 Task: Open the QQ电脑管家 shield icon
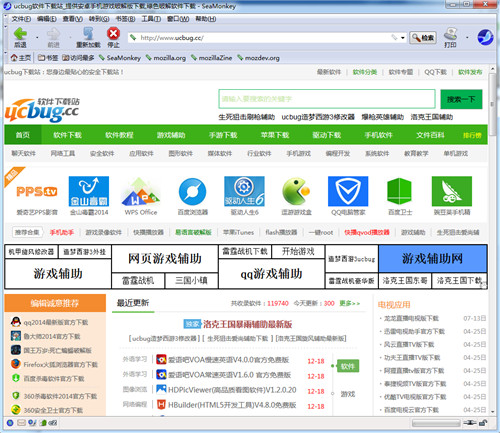pyautogui.click(x=348, y=191)
